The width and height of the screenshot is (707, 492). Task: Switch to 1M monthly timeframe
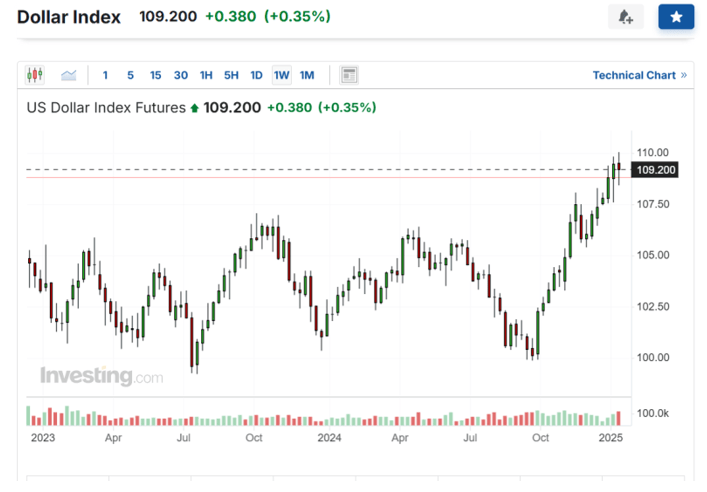(x=307, y=75)
